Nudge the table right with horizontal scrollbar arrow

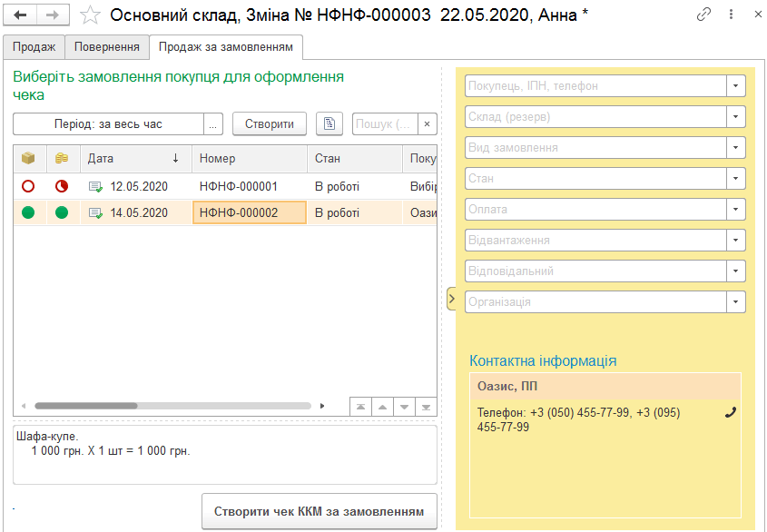(x=322, y=406)
